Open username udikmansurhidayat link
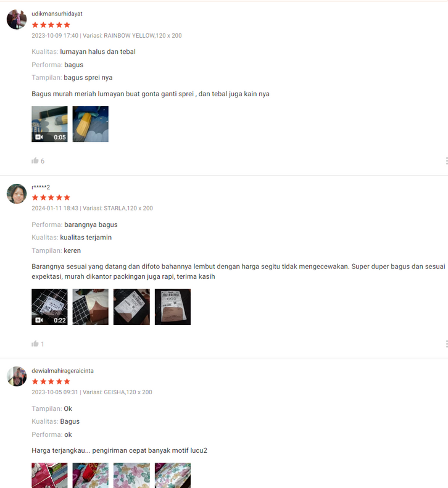Viewport: 448px width, 488px height. click(57, 14)
